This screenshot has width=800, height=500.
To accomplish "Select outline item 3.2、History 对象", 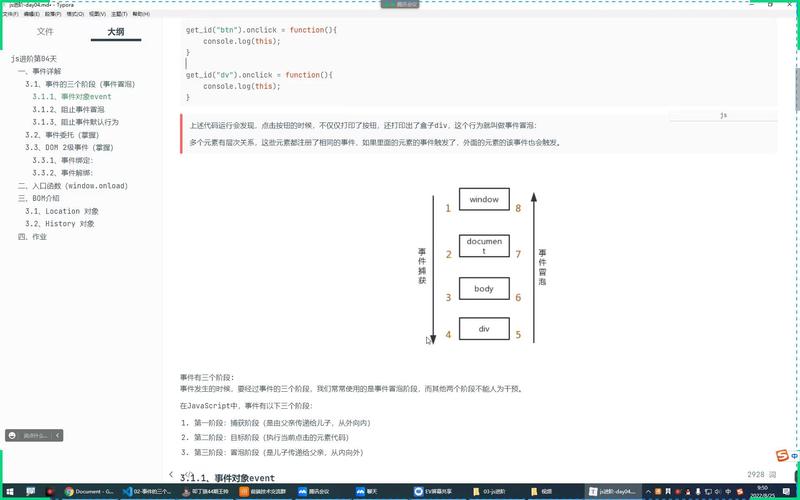I will 60,223.
